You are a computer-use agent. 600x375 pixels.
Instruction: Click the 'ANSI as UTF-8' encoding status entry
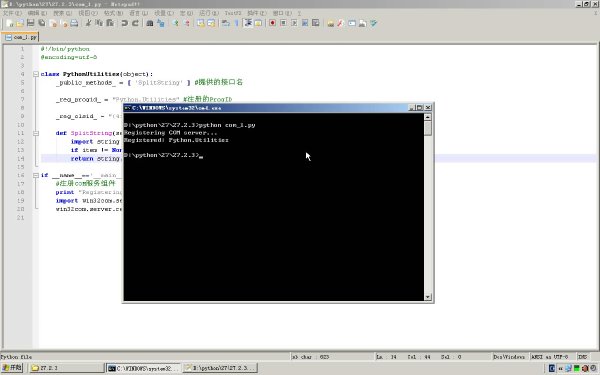point(549,357)
